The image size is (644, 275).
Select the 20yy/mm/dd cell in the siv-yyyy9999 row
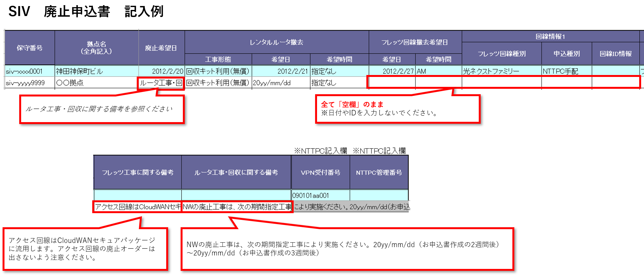click(281, 83)
